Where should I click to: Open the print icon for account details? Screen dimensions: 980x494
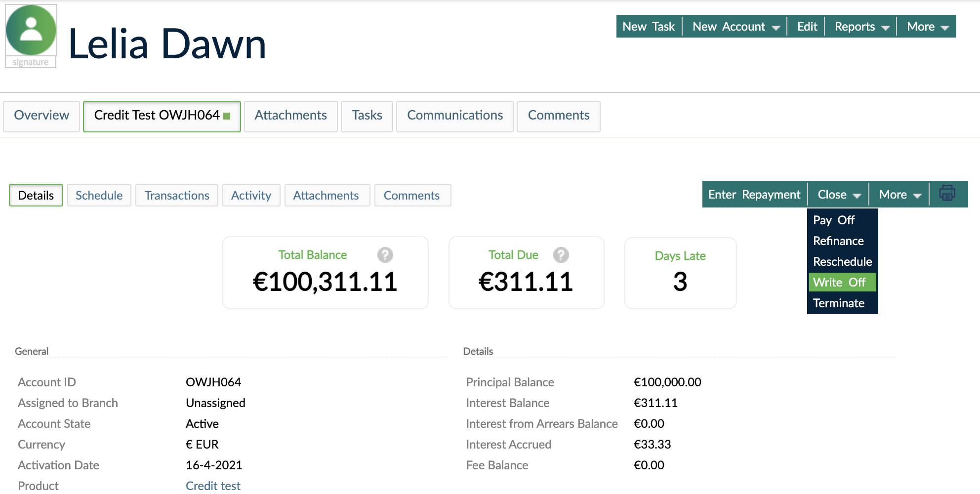click(x=947, y=194)
